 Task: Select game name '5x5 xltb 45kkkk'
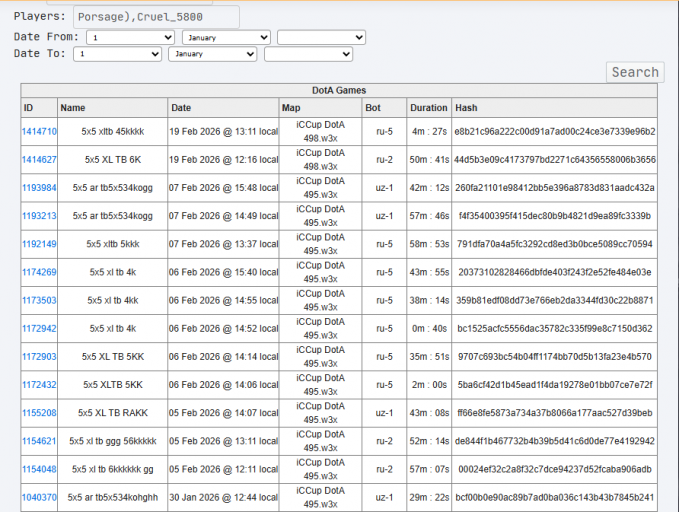[x=113, y=132]
